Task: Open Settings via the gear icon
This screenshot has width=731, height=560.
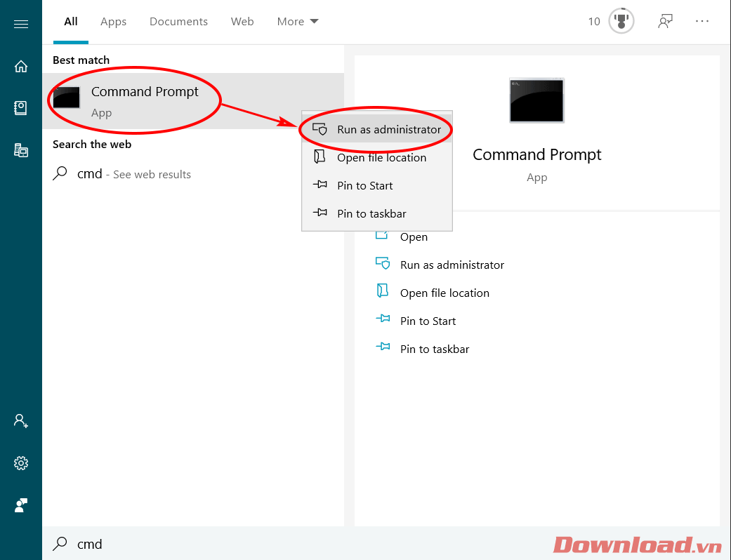Action: 20,462
